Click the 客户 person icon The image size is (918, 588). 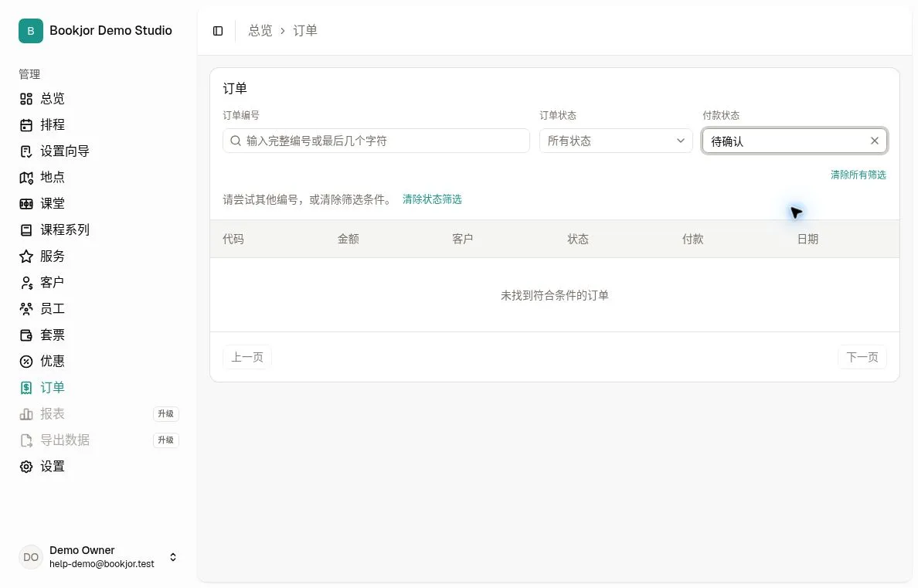[26, 283]
